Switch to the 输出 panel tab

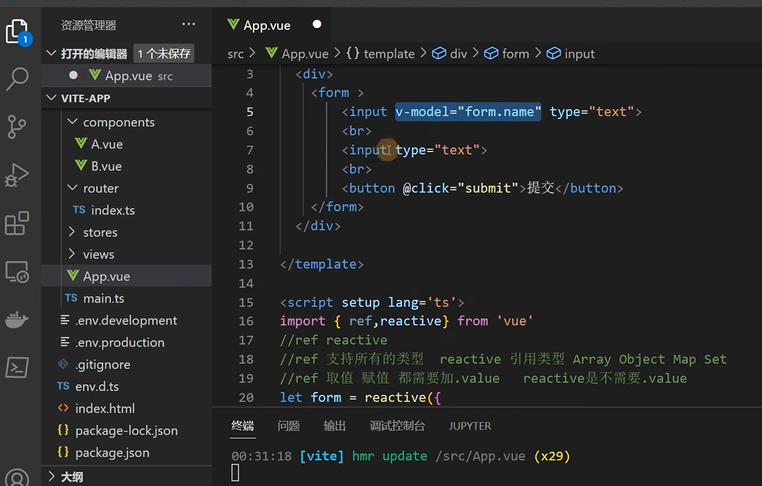[x=335, y=426]
